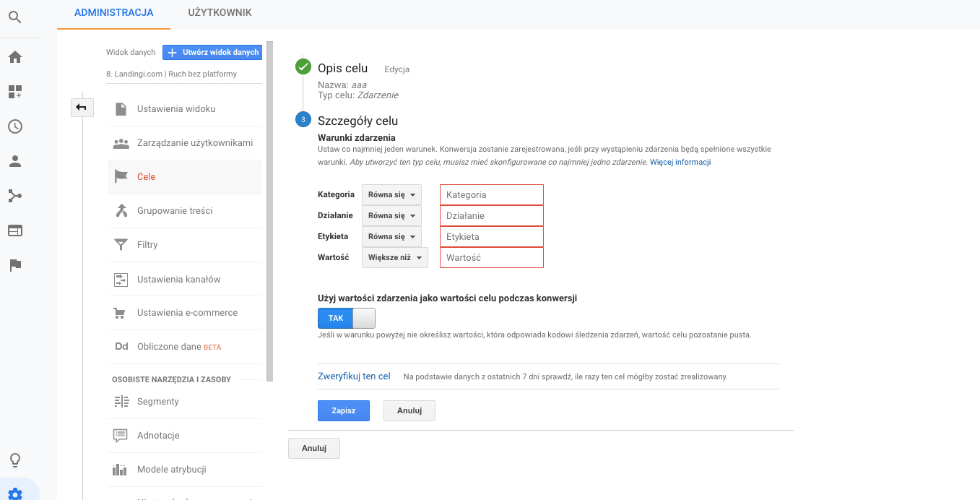Open the Search with the magnifier icon
The height and width of the screenshot is (500, 980).
click(x=15, y=17)
